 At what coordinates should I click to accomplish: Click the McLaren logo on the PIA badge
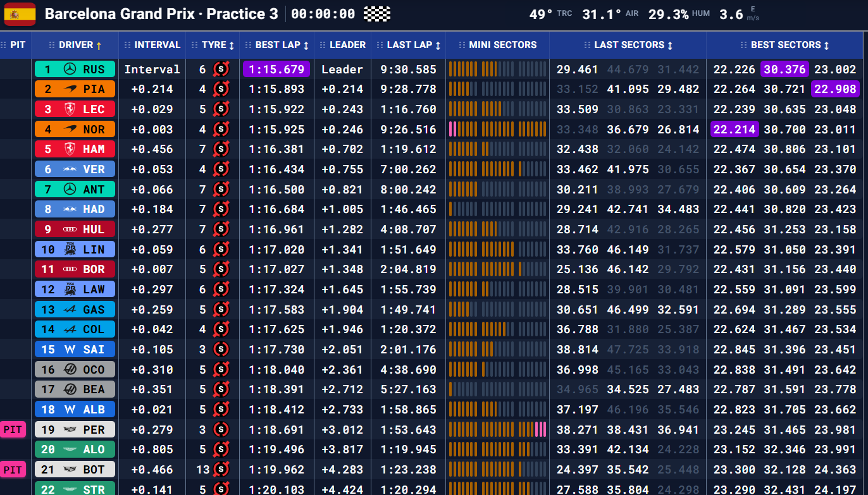70,89
